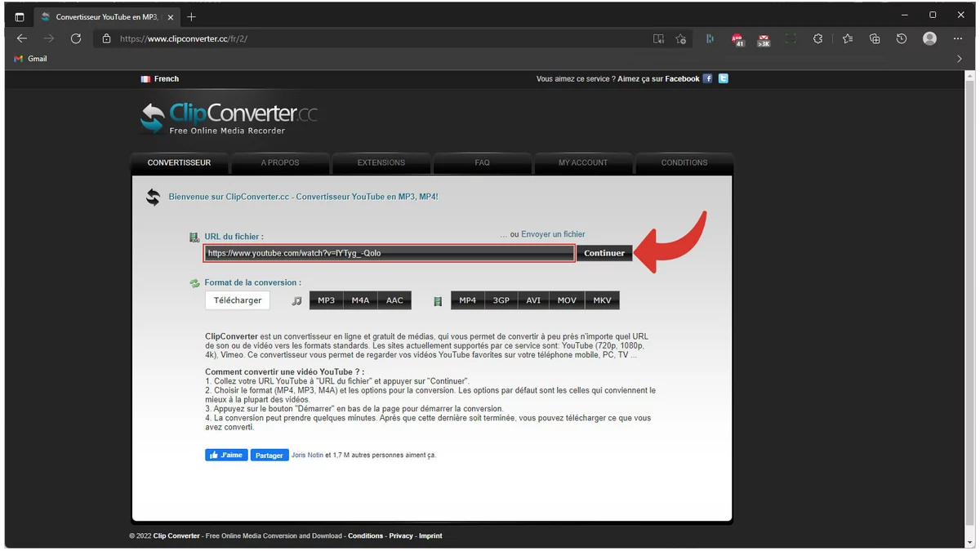The image size is (980, 551).
Task: Open the green screenshot capture extension
Action: 791,38
